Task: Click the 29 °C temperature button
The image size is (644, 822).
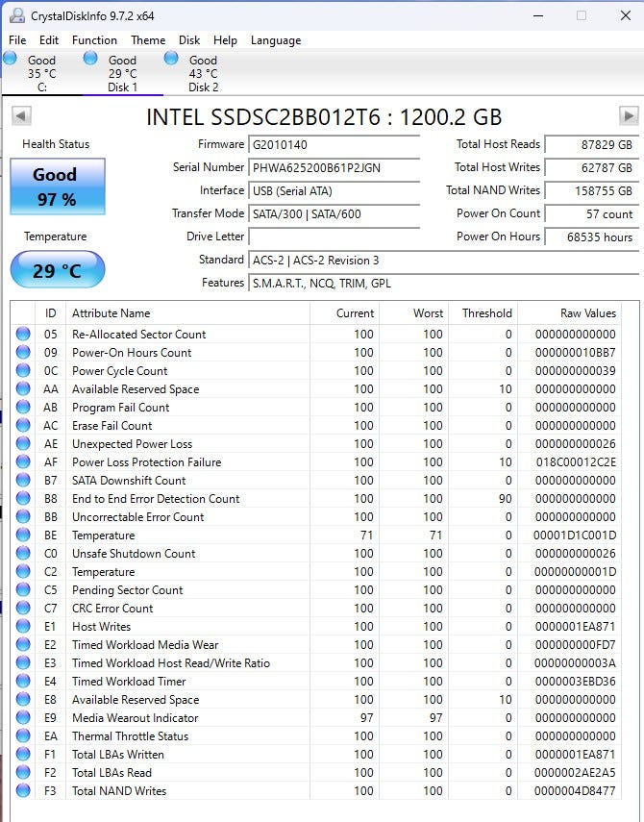Action: pos(57,270)
